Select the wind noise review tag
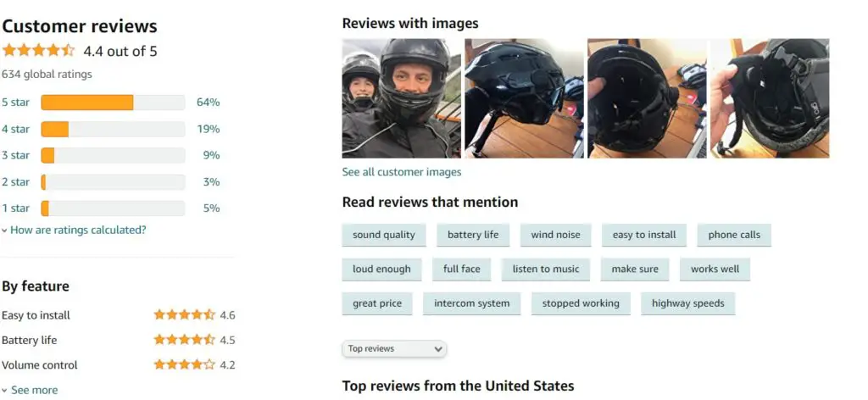Screen dimensions: 868x400 [x=555, y=235]
